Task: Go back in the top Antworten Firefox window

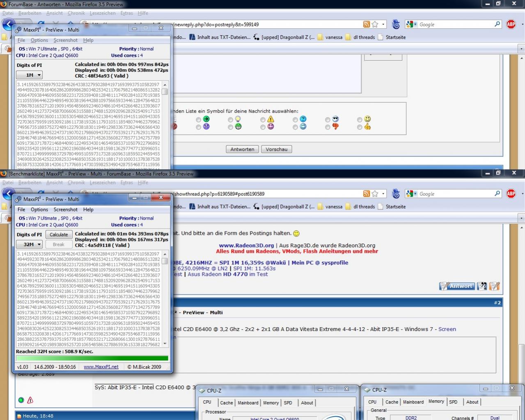Action: (8, 24)
